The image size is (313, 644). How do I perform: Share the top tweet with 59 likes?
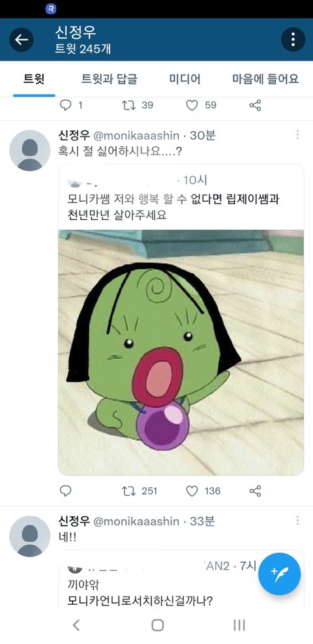[255, 105]
